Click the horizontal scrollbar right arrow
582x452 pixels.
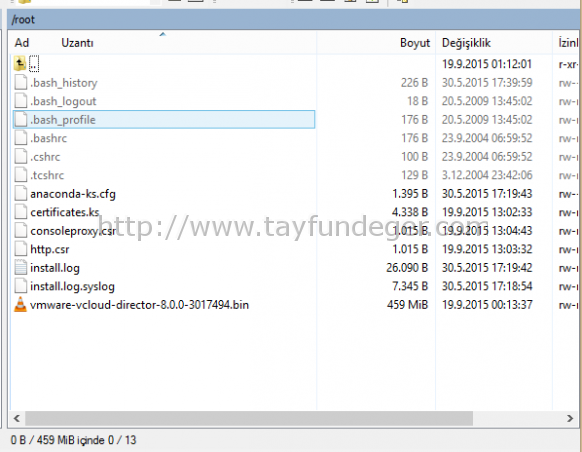tap(570, 418)
